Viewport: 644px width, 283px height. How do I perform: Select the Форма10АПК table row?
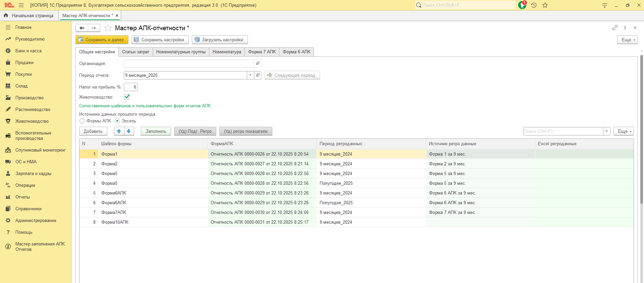[x=357, y=222]
